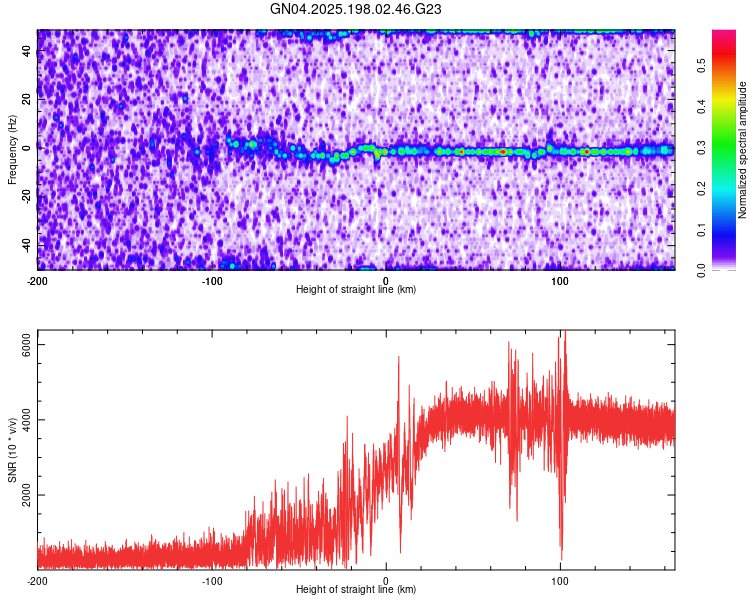750x600 pixels.
Task: Click the 0.0 value on the colorbar
Action: [x=702, y=271]
